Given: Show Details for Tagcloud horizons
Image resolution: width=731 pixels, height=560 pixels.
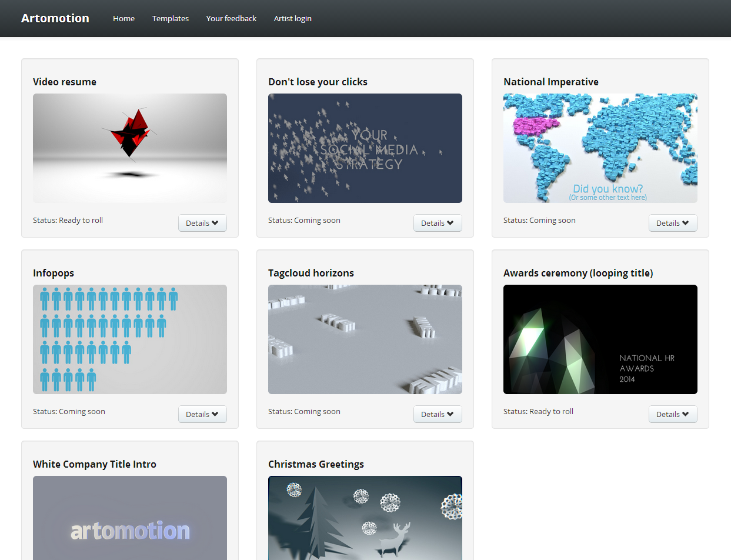Looking at the screenshot, I should click(x=438, y=414).
